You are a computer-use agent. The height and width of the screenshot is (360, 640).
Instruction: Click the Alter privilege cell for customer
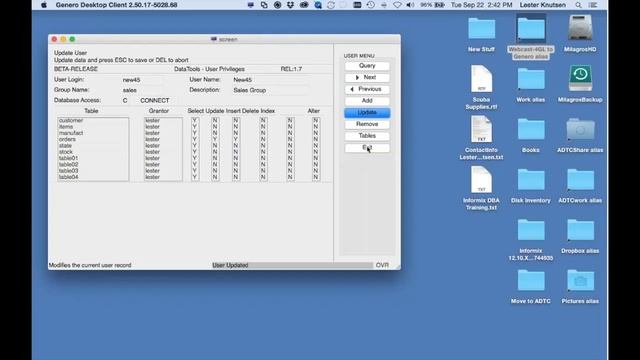pyautogui.click(x=316, y=120)
